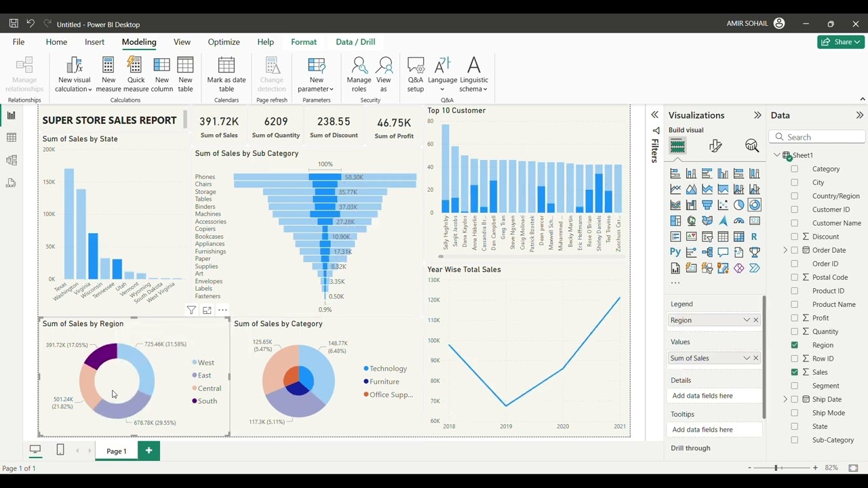Choose the Scatter chart visual icon
Image resolution: width=868 pixels, height=488 pixels.
pos(723,205)
